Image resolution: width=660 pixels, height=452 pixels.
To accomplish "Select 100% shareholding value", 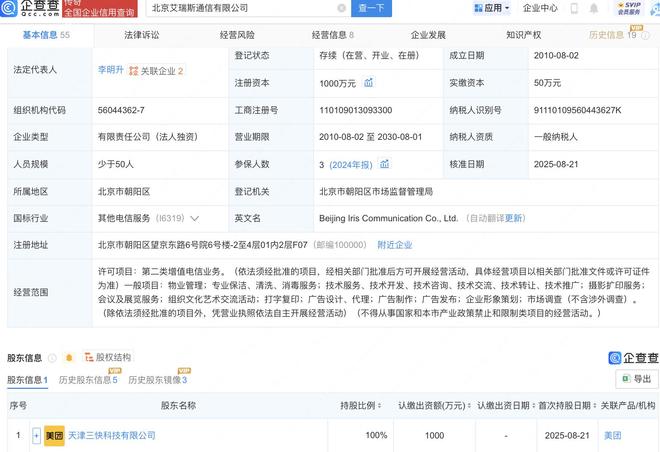I will 376,435.
